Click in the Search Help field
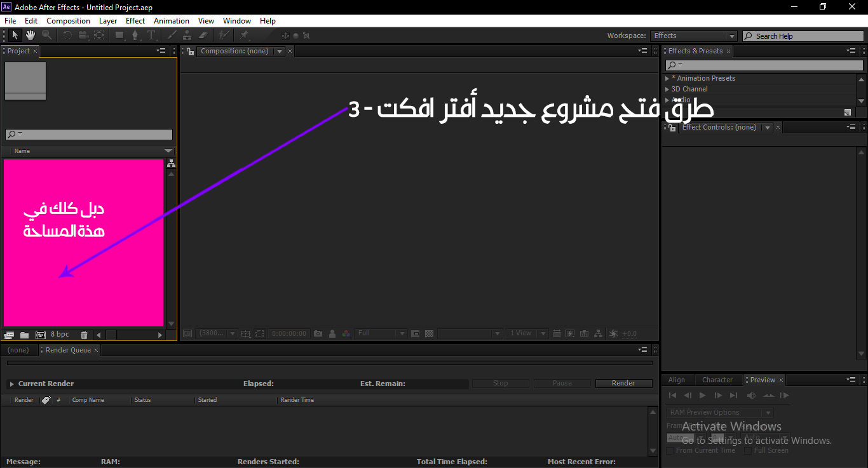Image resolution: width=868 pixels, height=468 pixels. click(x=803, y=36)
